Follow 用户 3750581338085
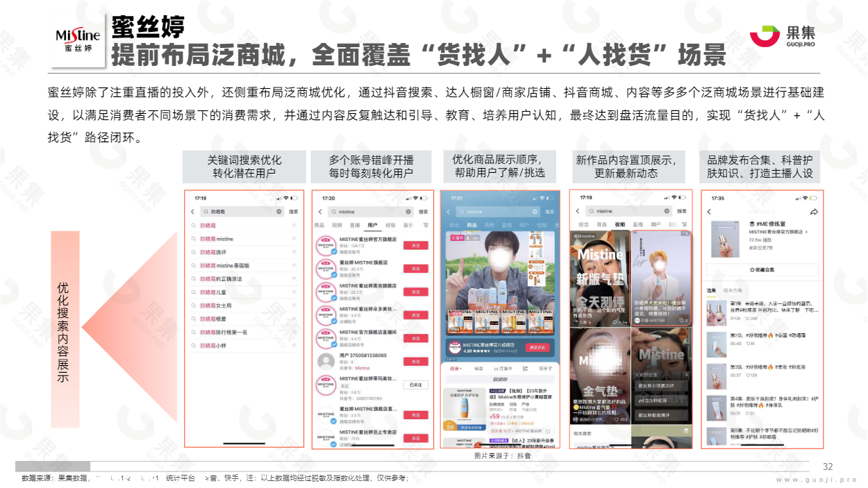Viewport: 868px width, 488px height. point(416,362)
